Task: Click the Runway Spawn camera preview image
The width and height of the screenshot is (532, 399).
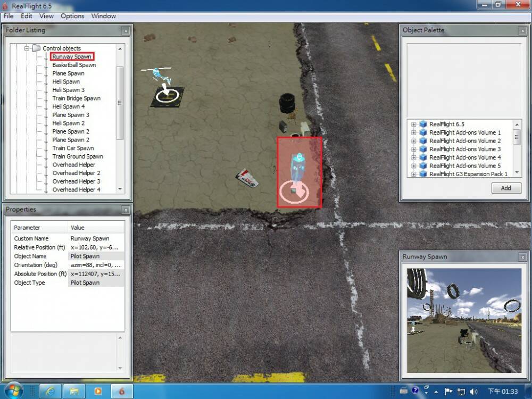Action: point(464,320)
